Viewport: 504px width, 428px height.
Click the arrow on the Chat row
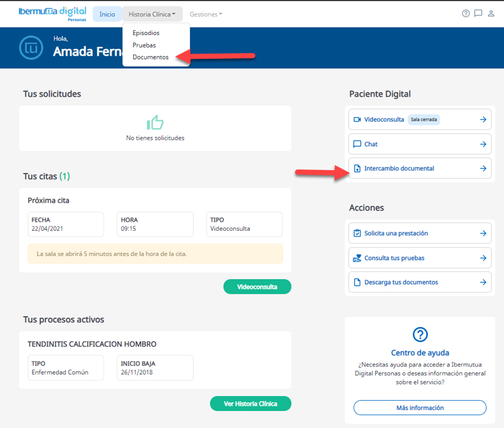click(x=483, y=144)
